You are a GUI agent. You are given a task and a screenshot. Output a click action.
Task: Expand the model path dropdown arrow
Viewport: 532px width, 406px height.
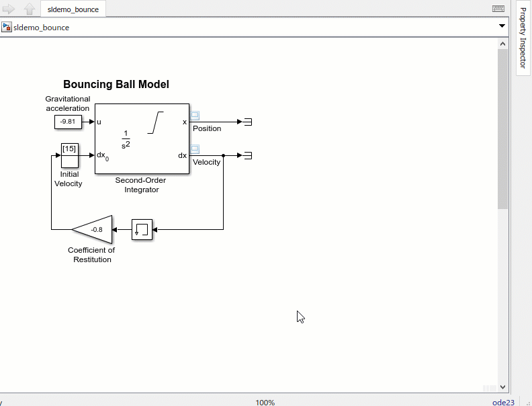tap(502, 26)
